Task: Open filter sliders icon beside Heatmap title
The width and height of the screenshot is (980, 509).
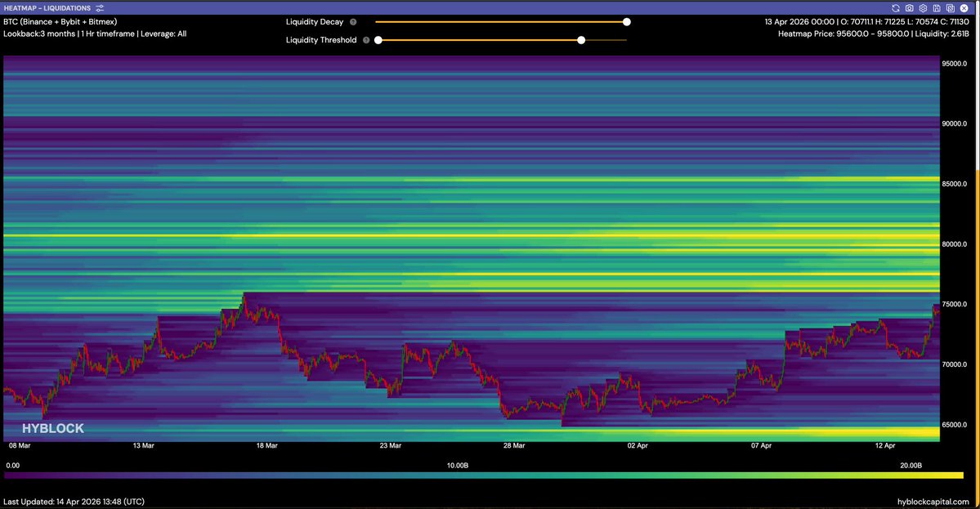Action: 100,7
